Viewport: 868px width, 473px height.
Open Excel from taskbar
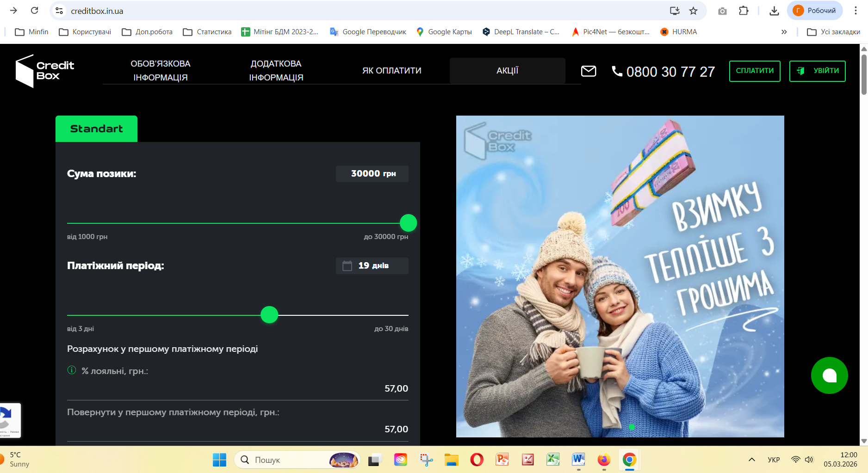[x=553, y=460]
